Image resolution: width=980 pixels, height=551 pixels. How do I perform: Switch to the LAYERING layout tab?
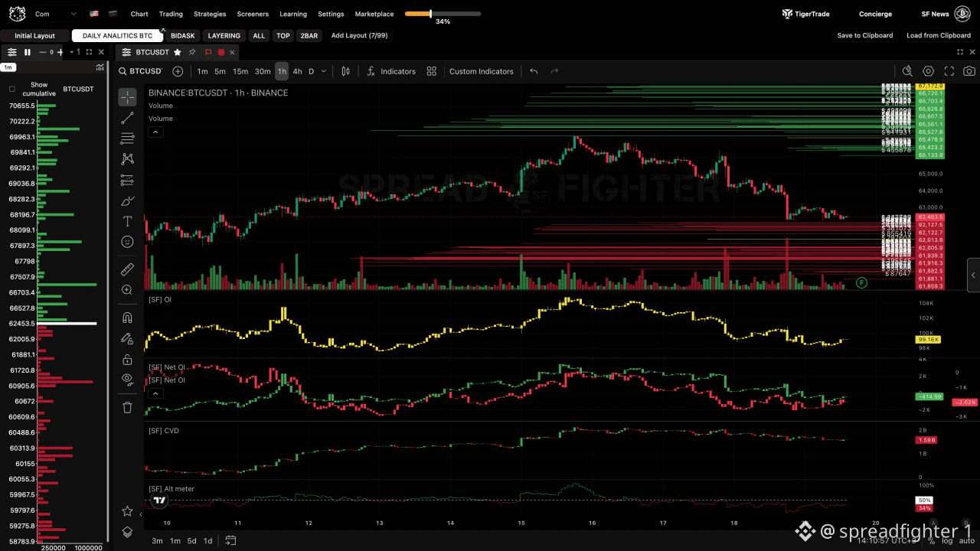tap(224, 35)
